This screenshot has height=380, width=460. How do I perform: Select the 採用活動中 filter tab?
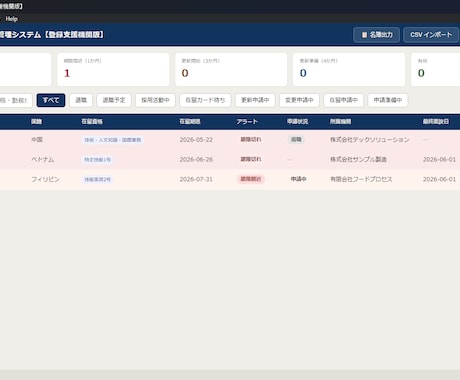pyautogui.click(x=155, y=100)
